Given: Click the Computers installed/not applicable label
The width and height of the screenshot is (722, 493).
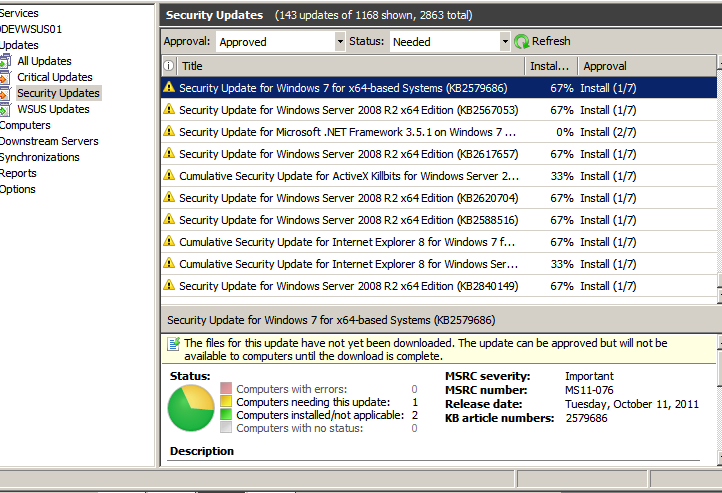Looking at the screenshot, I should [320, 415].
